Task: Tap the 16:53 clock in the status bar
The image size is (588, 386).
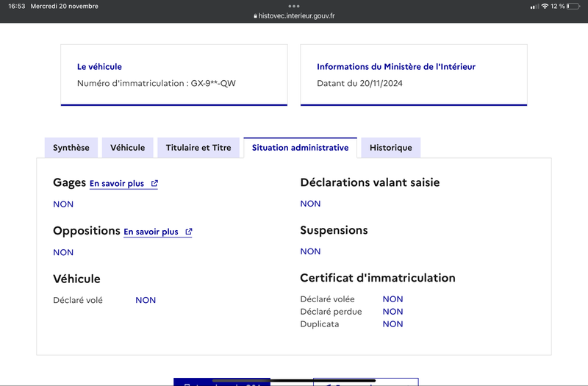Action: point(16,6)
